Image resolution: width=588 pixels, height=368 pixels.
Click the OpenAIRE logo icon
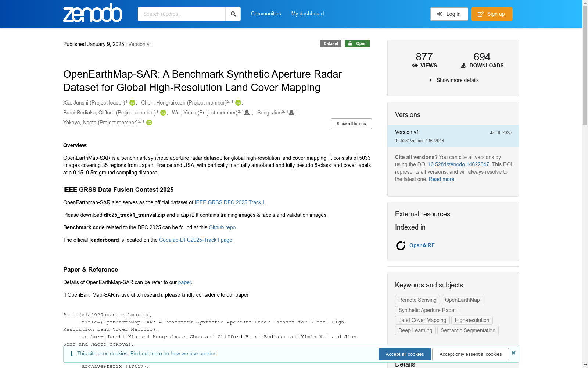[x=401, y=245]
